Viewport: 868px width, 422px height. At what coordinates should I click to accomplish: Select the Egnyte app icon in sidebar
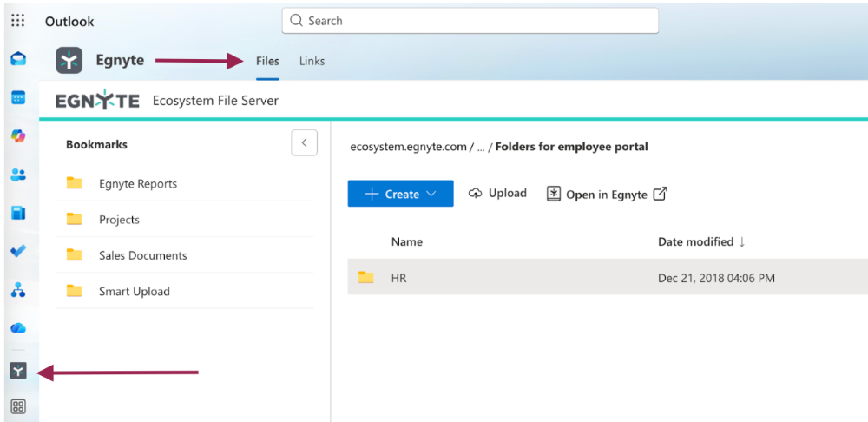click(x=17, y=372)
